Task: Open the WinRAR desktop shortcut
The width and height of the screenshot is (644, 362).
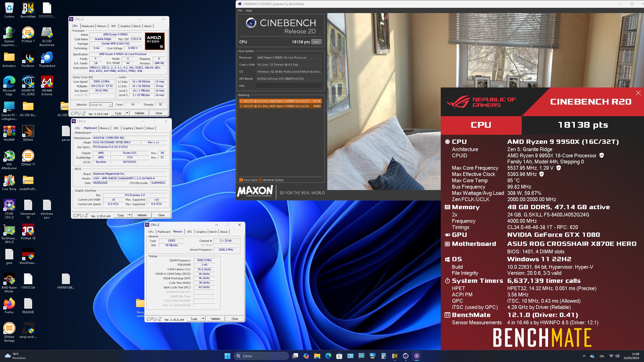Action: click(9, 133)
